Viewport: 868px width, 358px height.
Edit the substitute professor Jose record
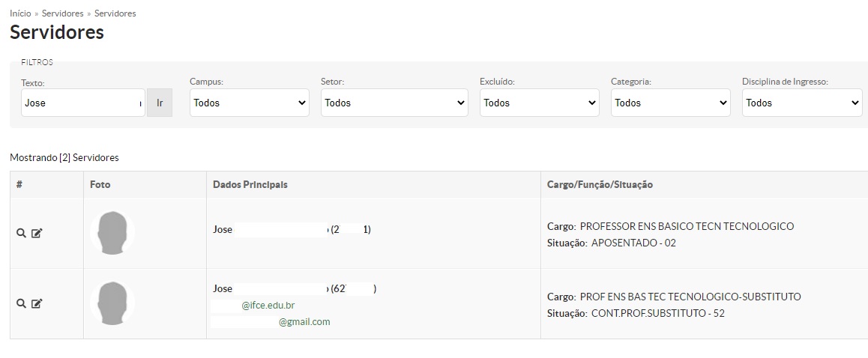pos(37,303)
